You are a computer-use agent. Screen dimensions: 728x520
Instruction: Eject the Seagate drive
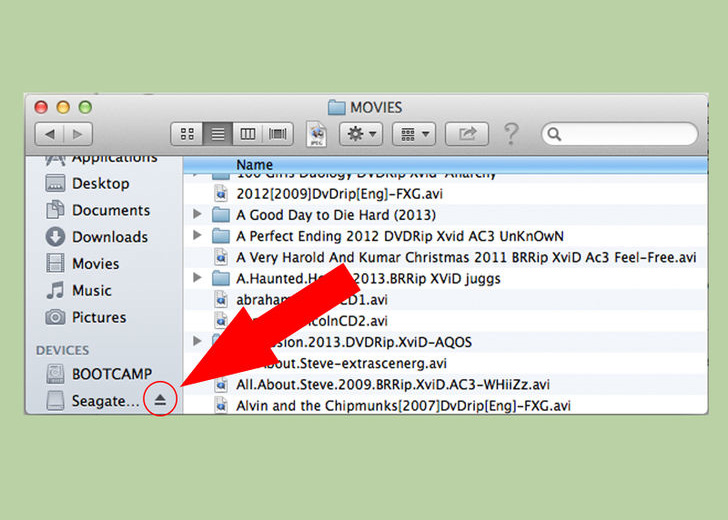[x=160, y=400]
